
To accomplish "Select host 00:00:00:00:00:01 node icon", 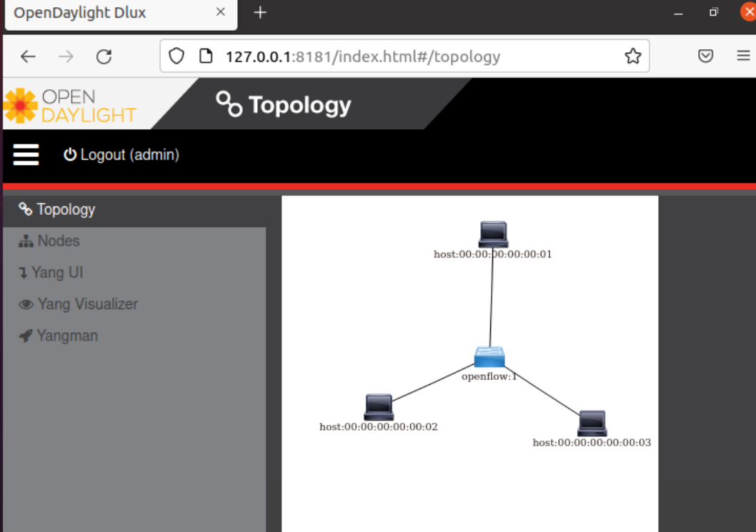I will tap(493, 235).
